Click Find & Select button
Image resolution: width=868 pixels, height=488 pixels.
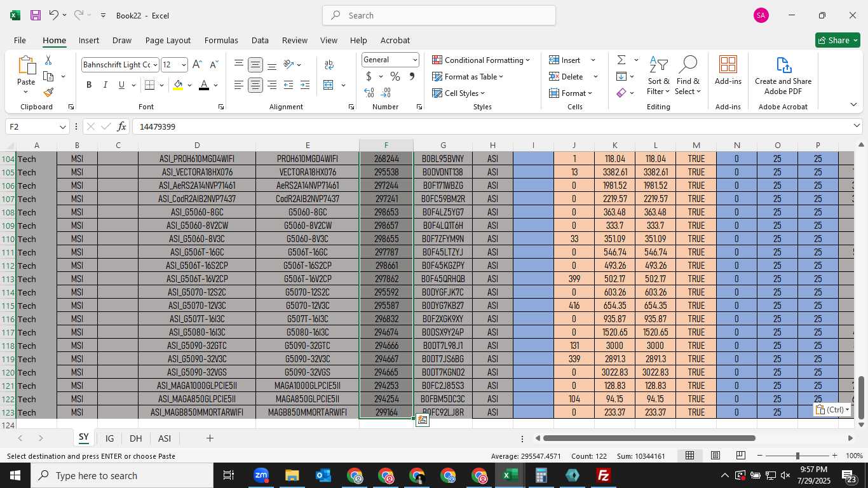coord(688,75)
